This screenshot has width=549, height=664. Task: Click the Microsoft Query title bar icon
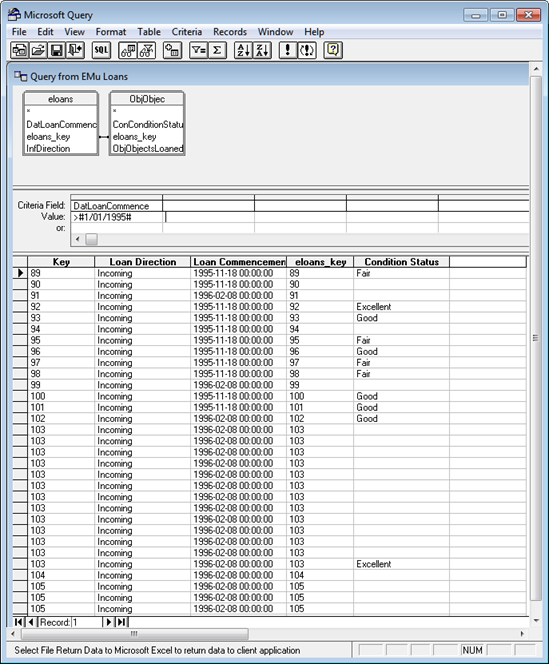click(14, 14)
